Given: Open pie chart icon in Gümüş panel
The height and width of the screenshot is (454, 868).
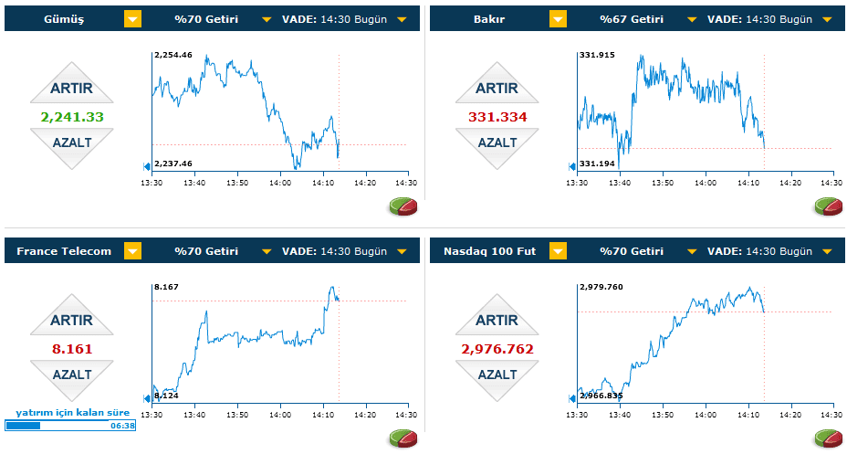Looking at the screenshot, I should [403, 206].
